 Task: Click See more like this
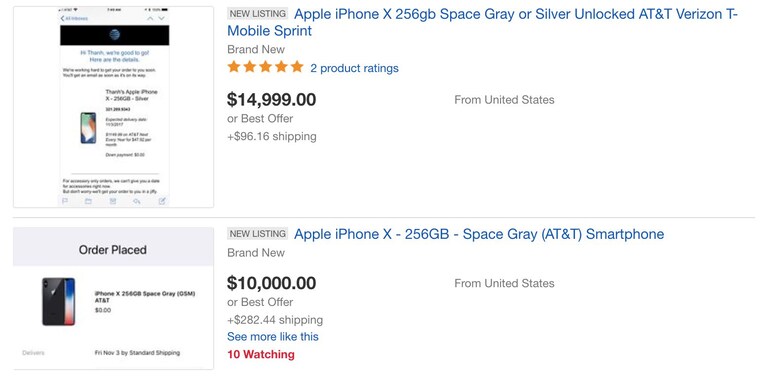click(272, 337)
